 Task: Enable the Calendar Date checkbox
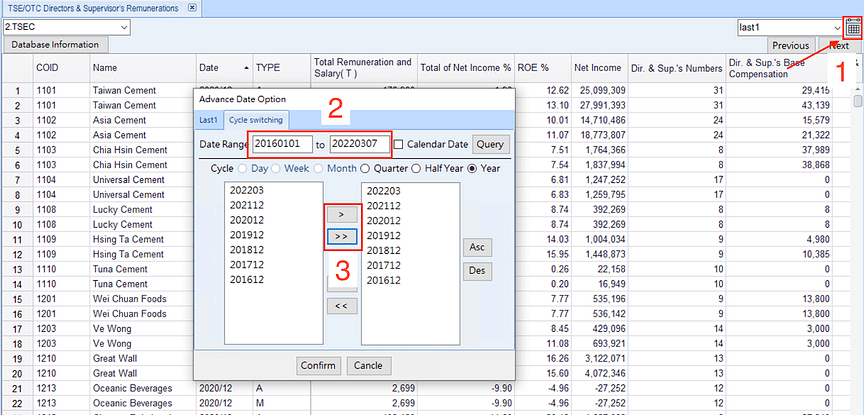pyautogui.click(x=399, y=144)
